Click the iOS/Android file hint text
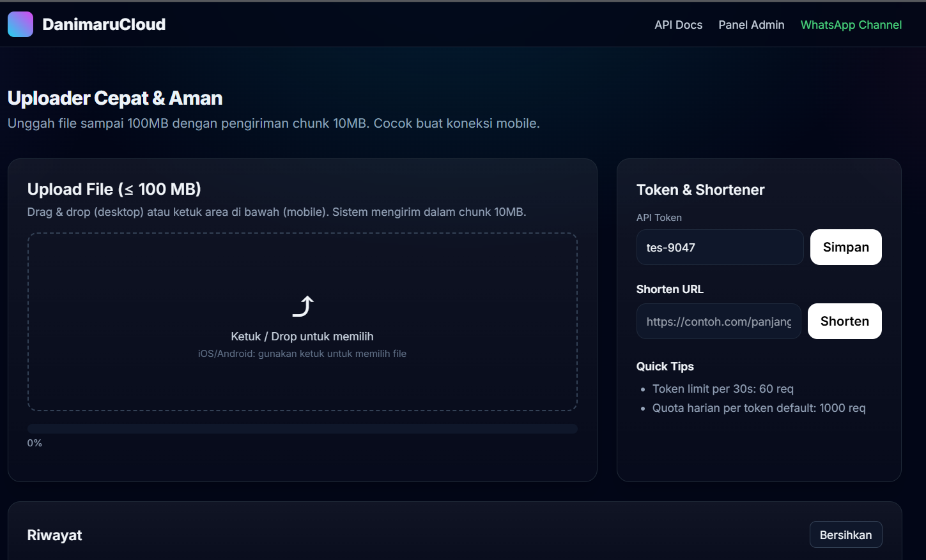The image size is (926, 560). [x=302, y=354]
